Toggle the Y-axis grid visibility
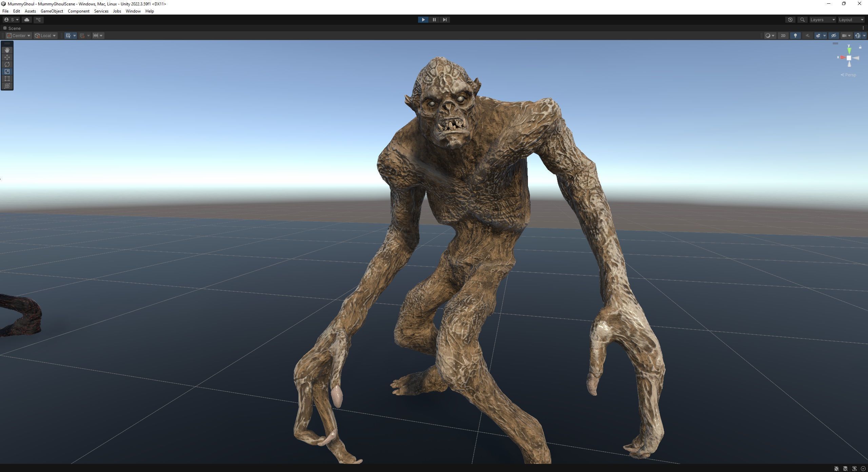The height and width of the screenshot is (472, 868). pos(68,36)
